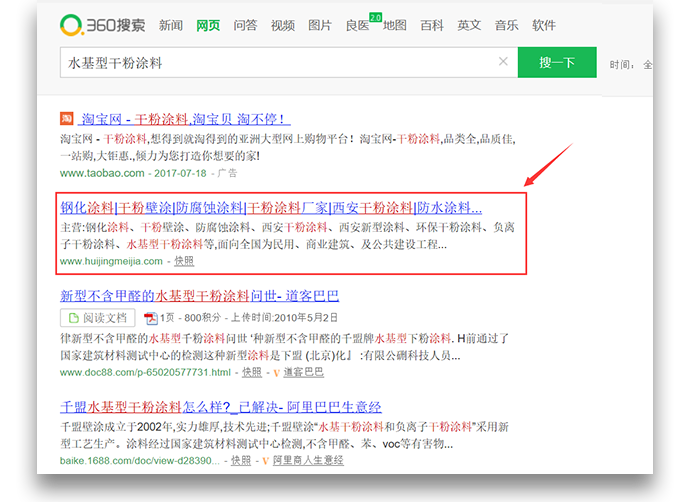Open the highlighted 钢化涂料|干粉壁涂 result title

(x=271, y=208)
